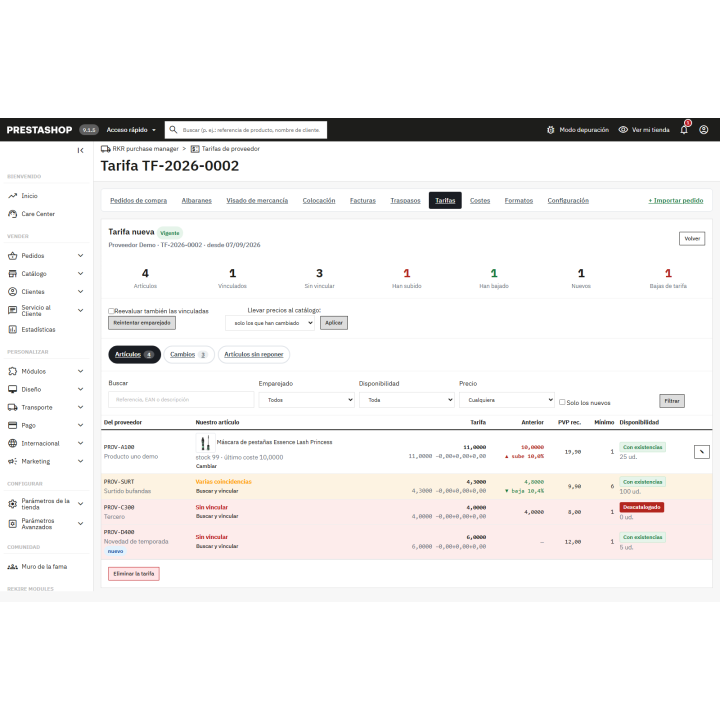Click Eliminar la tarifa button
Image resolution: width=720 pixels, height=720 pixels.
pyautogui.click(x=134, y=574)
